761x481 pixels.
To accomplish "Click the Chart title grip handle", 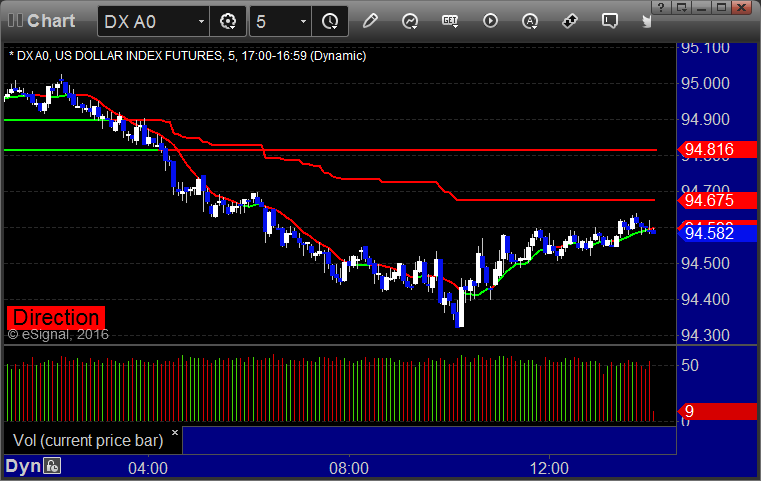I will [x=15, y=20].
